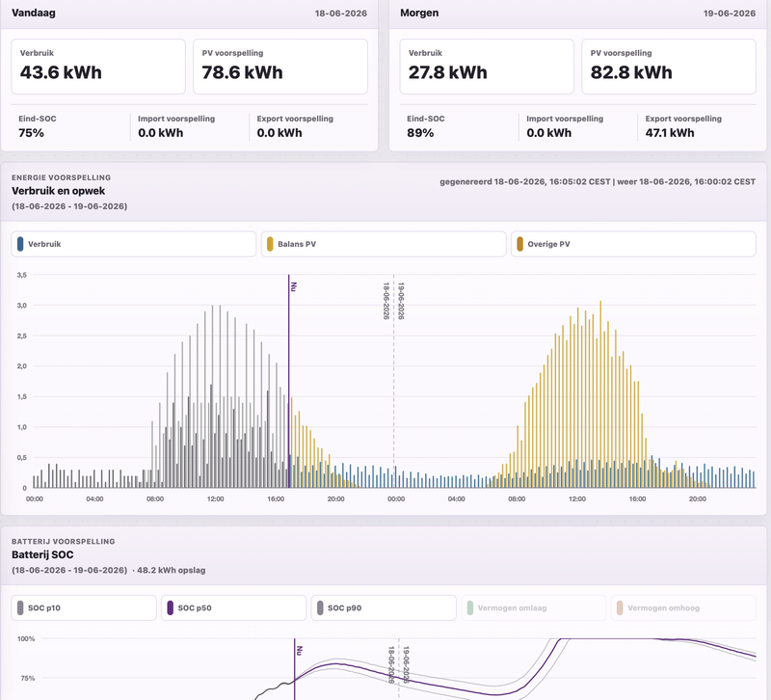Click the date 19-06-2026 in Morgen header

pyautogui.click(x=730, y=13)
